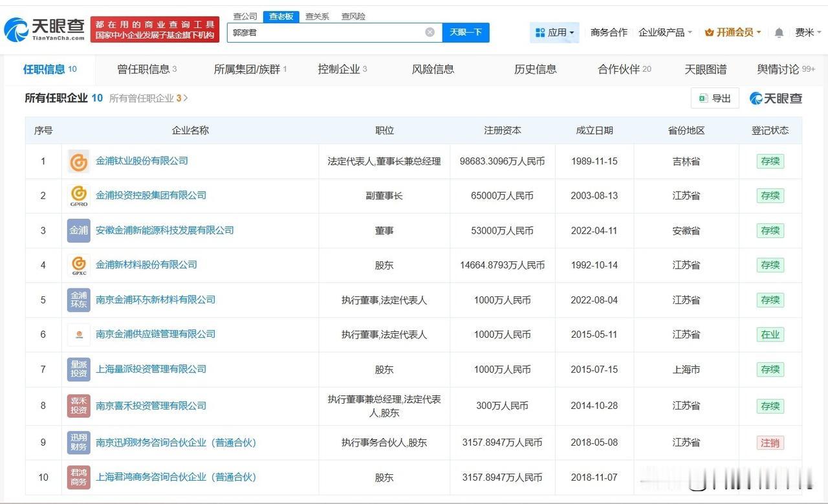
Task: Click the 吉林省 region cell
Action: pyautogui.click(x=686, y=161)
